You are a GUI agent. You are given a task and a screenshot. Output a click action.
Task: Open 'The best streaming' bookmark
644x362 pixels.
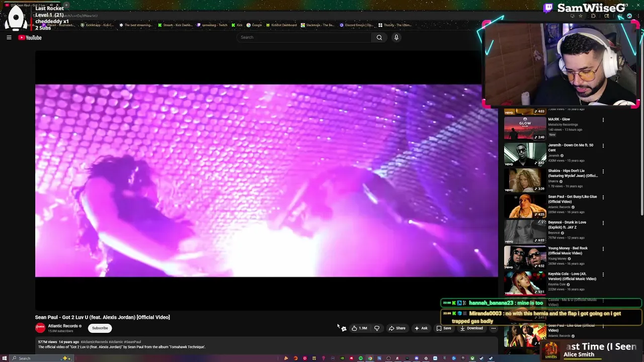(x=136, y=25)
